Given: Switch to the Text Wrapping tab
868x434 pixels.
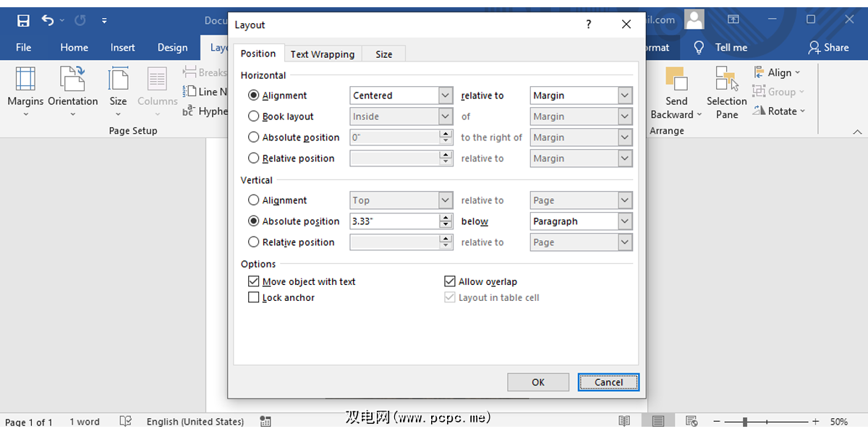Looking at the screenshot, I should [x=323, y=54].
